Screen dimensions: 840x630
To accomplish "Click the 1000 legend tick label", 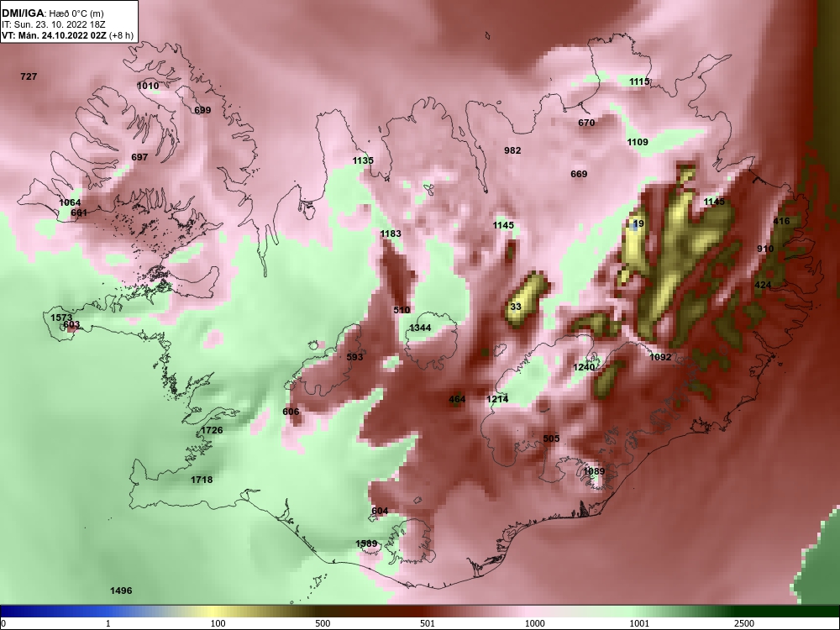I will click(535, 623).
